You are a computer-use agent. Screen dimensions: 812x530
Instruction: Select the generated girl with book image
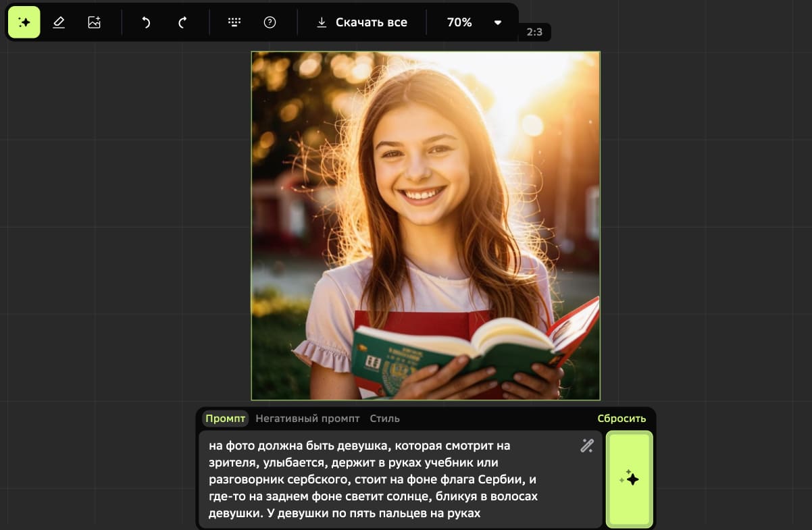426,226
